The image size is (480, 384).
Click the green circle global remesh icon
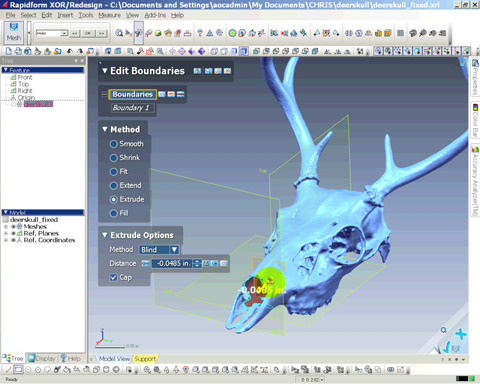232,33
